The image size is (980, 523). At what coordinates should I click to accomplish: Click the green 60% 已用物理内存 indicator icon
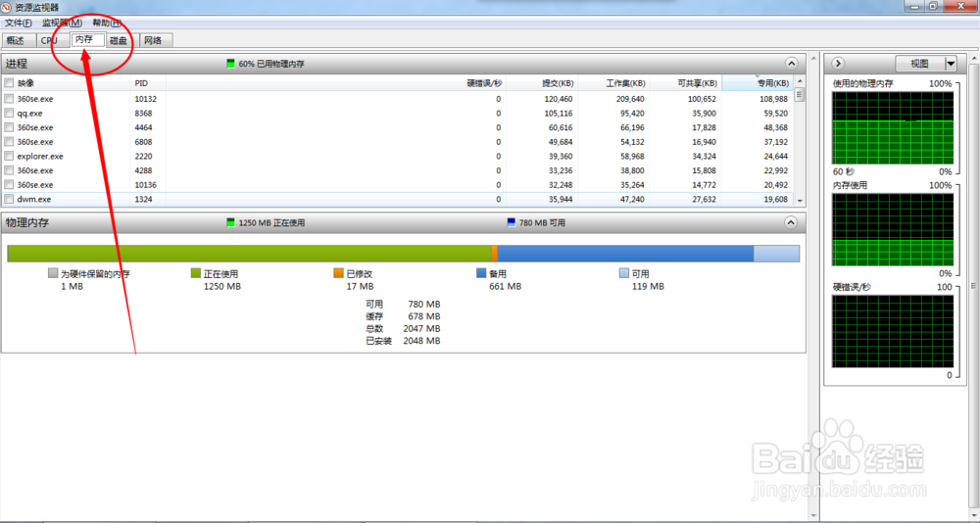230,64
